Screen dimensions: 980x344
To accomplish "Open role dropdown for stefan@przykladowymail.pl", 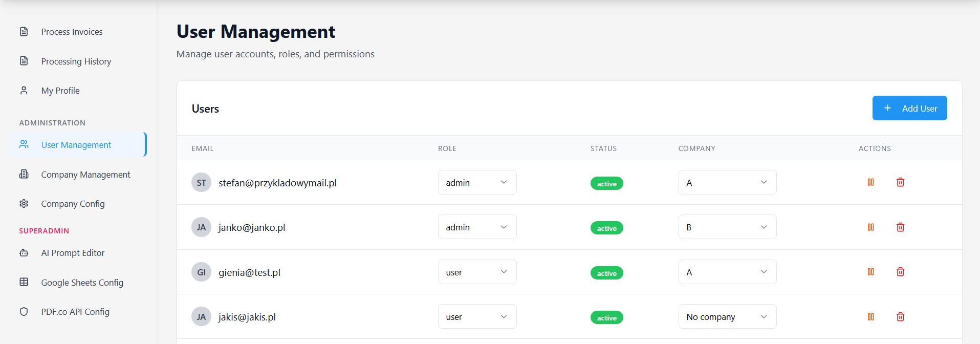I will 477,183.
